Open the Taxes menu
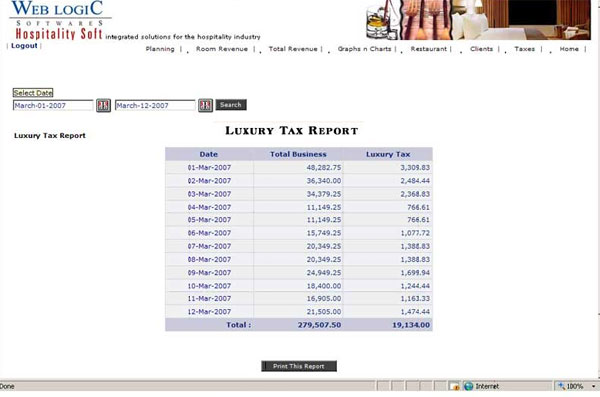Screen dimensions: 600x397 525,49
